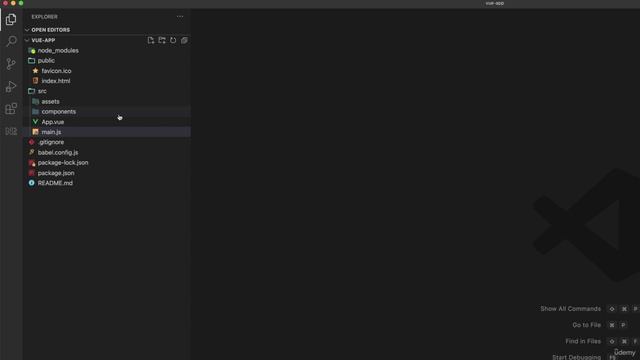Screen dimensions: 640x360
Task: Open App.vue file
Action: pos(107,122)
